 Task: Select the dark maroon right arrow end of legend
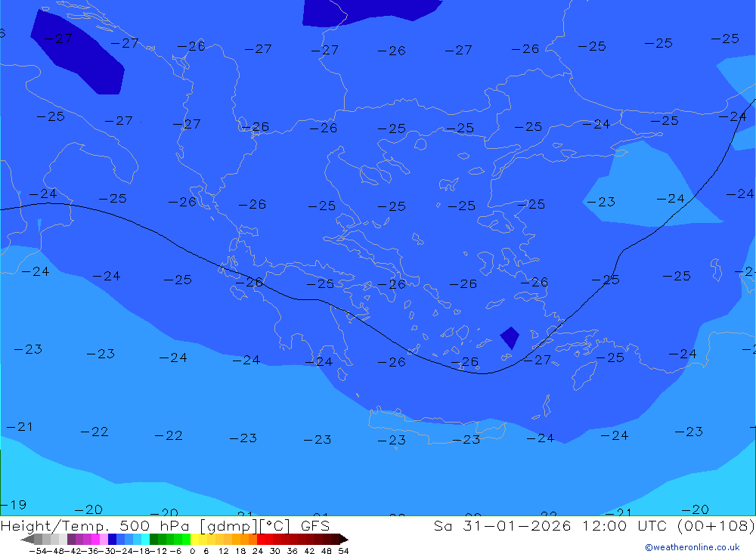tap(343, 540)
